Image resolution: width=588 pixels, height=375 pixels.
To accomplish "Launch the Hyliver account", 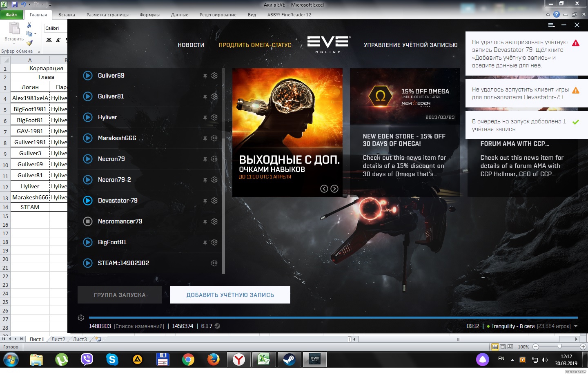I will click(x=88, y=117).
